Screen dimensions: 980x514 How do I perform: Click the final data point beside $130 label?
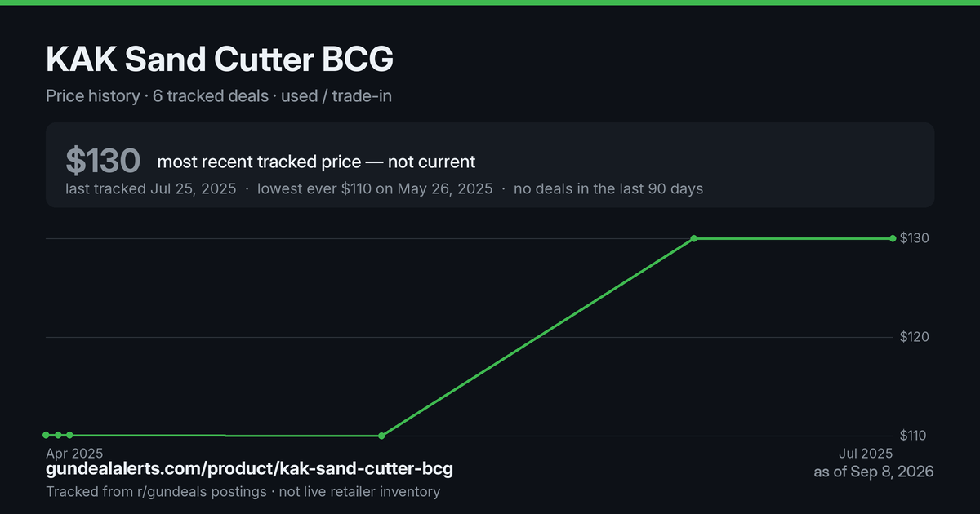[x=893, y=238]
